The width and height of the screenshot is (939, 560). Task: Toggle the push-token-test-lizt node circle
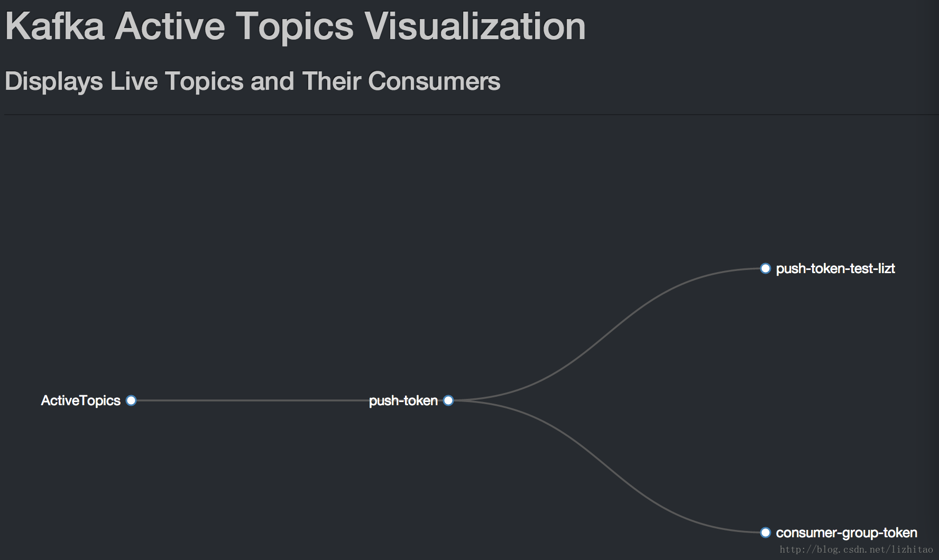(x=765, y=268)
